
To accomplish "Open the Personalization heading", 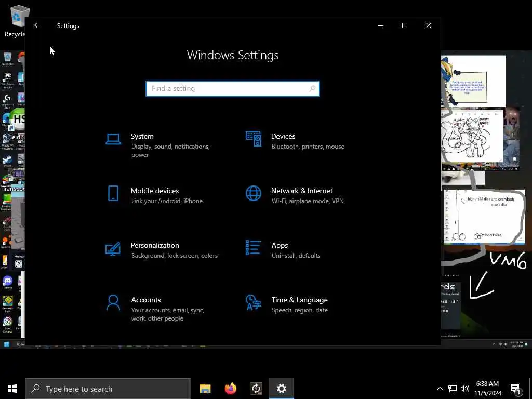I will tap(155, 245).
